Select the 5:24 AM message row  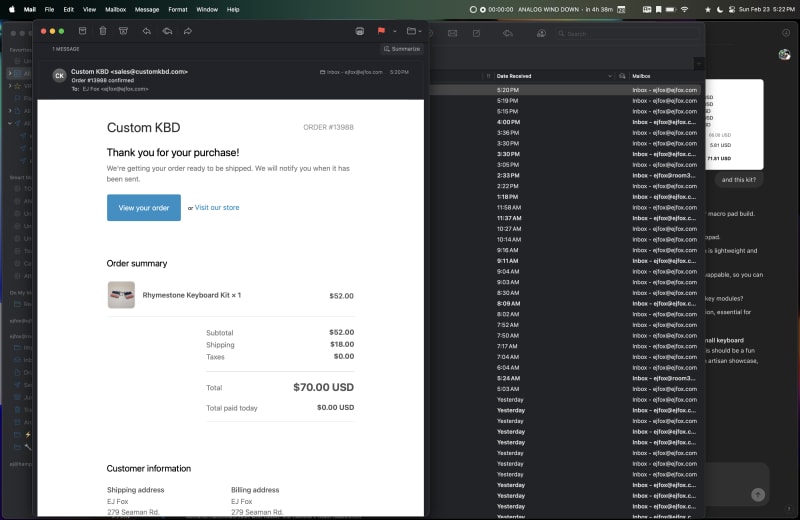point(565,378)
